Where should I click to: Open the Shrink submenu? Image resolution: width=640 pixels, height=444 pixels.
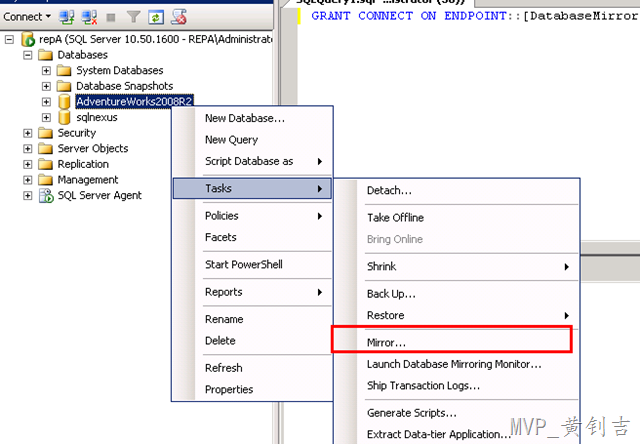coord(457,267)
